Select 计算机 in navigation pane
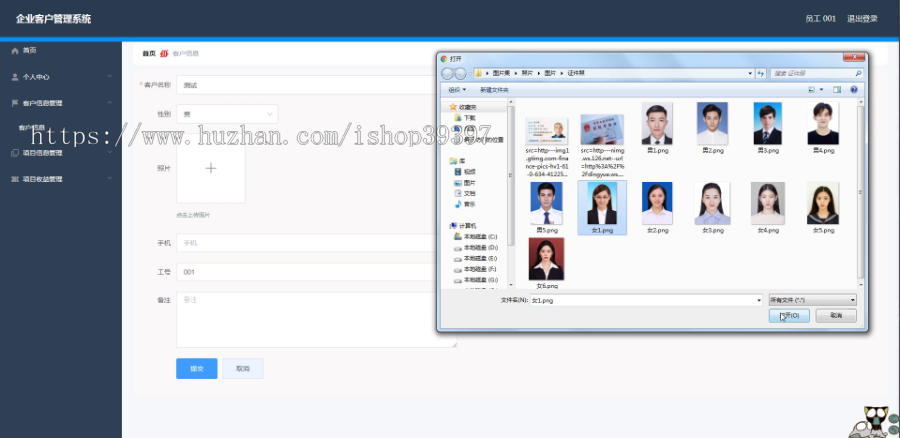 click(x=463, y=226)
